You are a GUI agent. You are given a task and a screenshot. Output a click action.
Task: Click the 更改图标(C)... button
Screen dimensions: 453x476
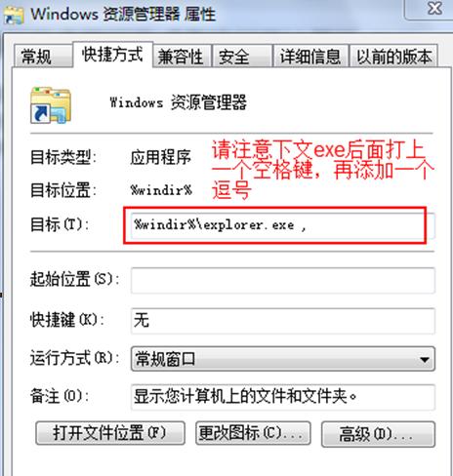[253, 433]
